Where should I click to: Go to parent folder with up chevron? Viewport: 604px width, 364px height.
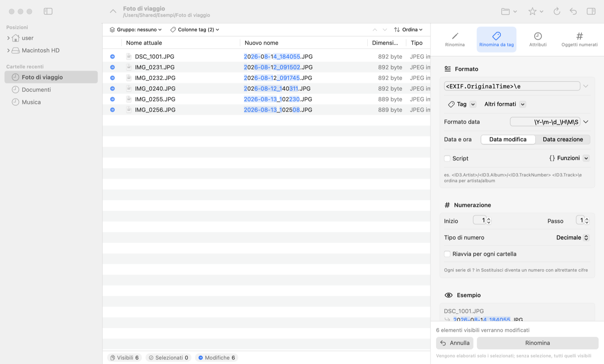113,11
